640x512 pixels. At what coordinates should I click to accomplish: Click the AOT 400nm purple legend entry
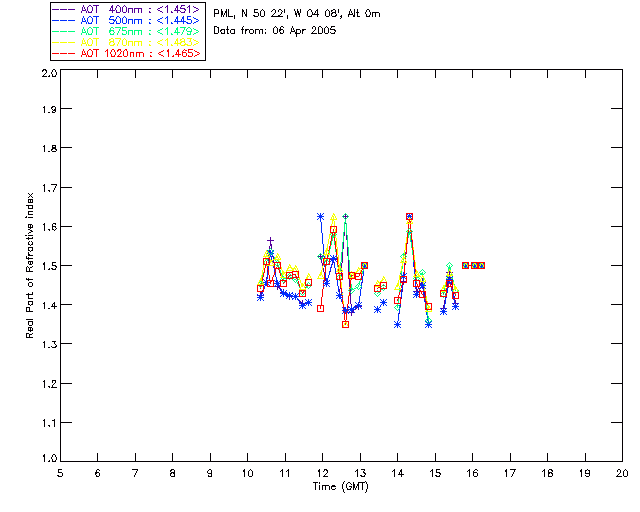(x=127, y=9)
